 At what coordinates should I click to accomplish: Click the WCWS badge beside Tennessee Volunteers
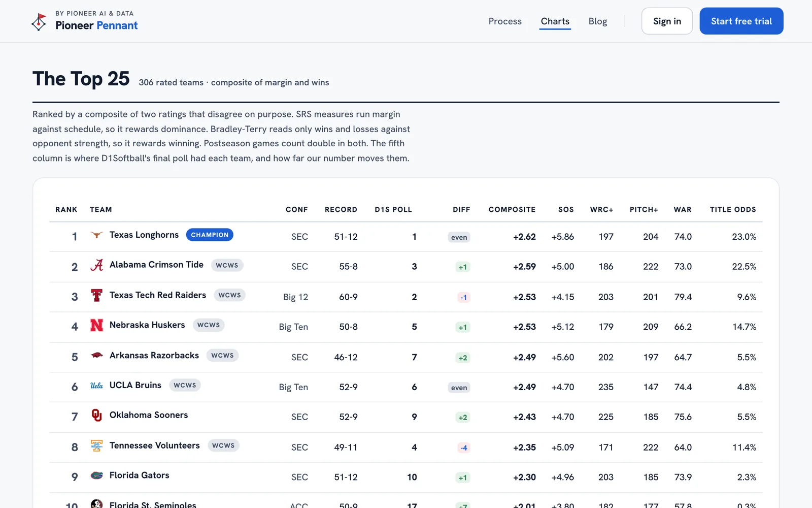point(223,446)
